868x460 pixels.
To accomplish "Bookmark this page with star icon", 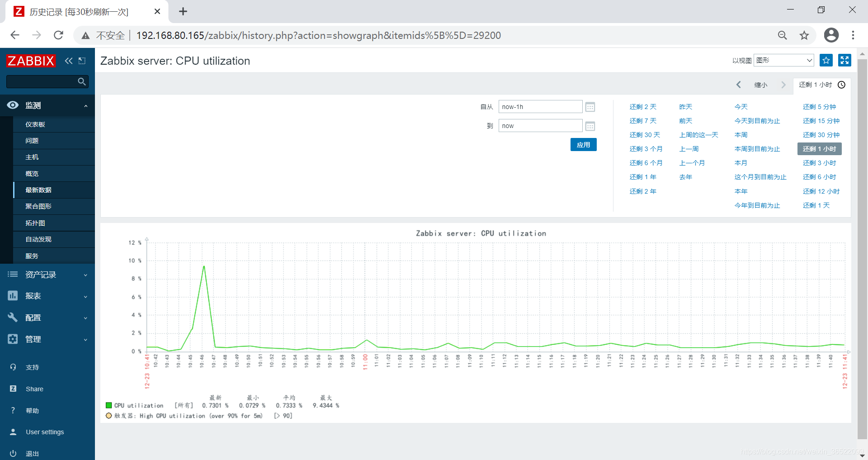I will point(804,35).
